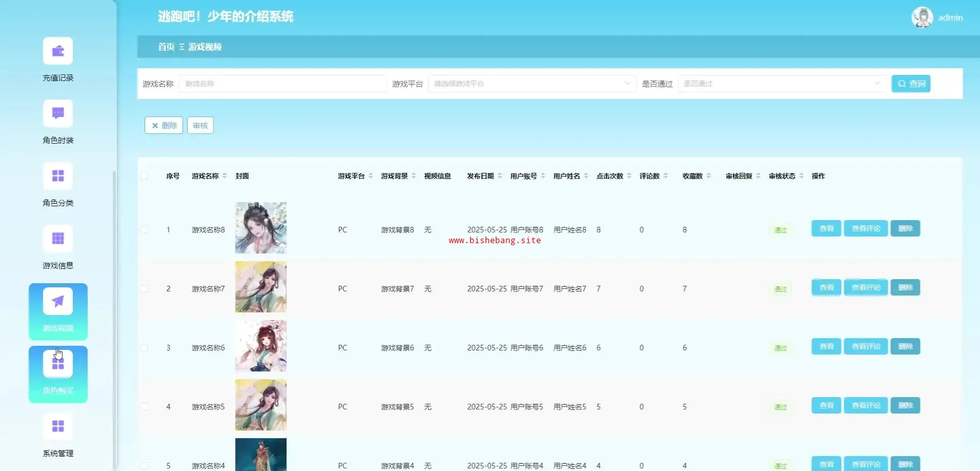980x471 pixels.
Task: Sort by 发布日期 column arrows
Action: pyautogui.click(x=500, y=176)
